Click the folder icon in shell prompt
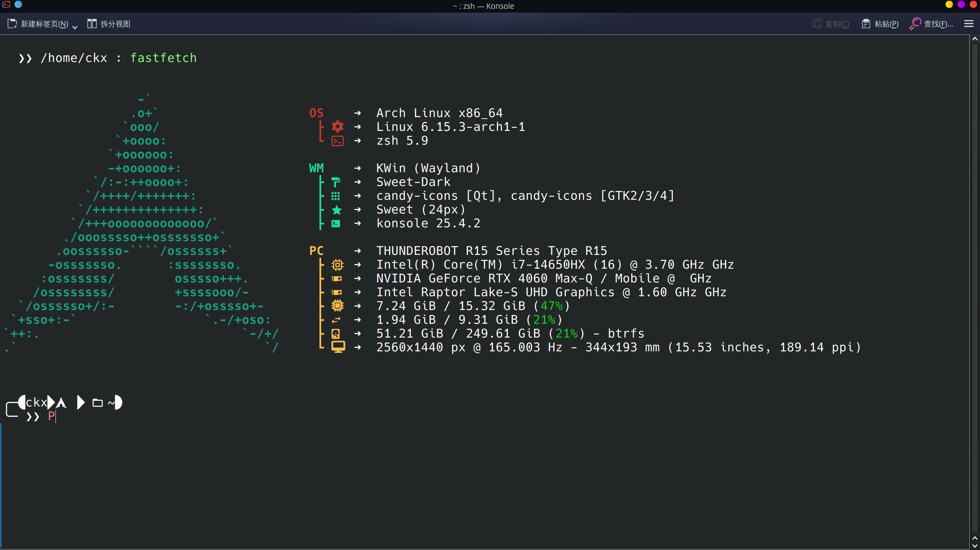The width and height of the screenshot is (980, 550). tap(98, 403)
